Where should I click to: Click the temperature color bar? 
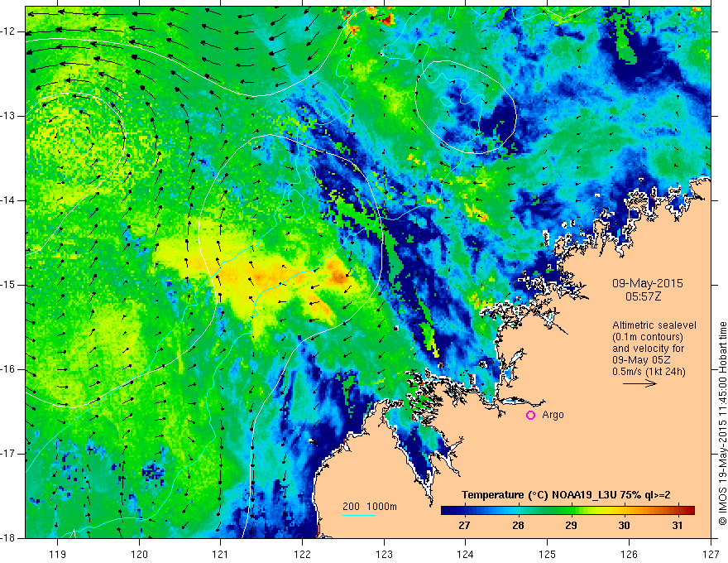568,511
